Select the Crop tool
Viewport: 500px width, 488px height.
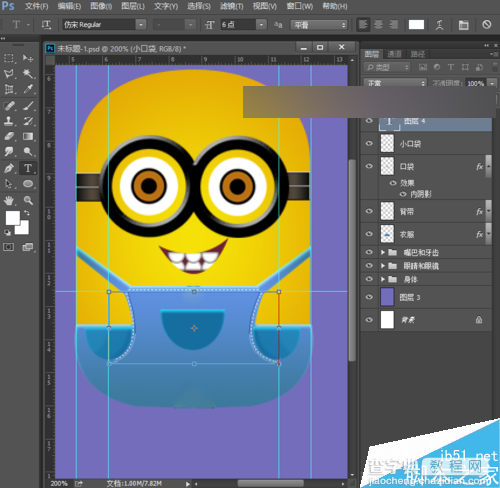(x=9, y=89)
